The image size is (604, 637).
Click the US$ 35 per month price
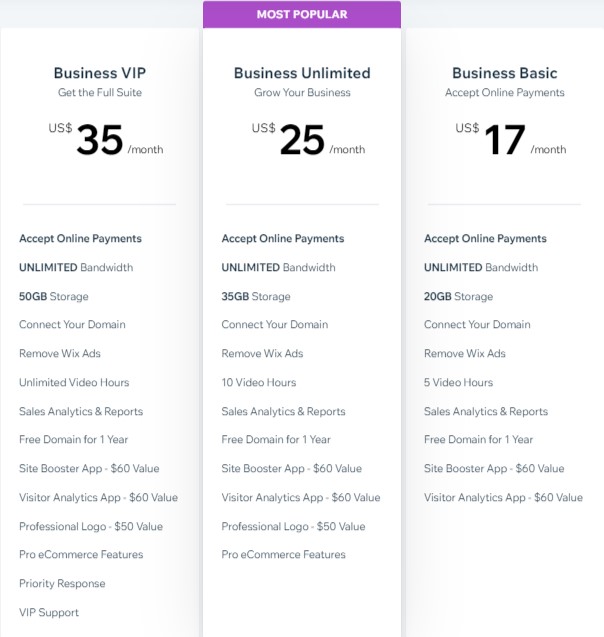point(100,141)
